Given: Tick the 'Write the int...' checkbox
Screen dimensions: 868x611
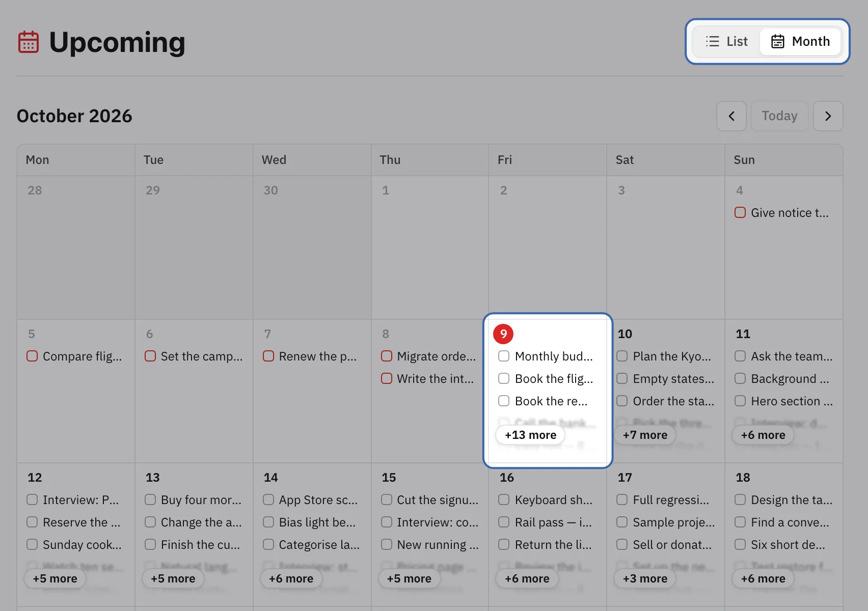Looking at the screenshot, I should 387,378.
